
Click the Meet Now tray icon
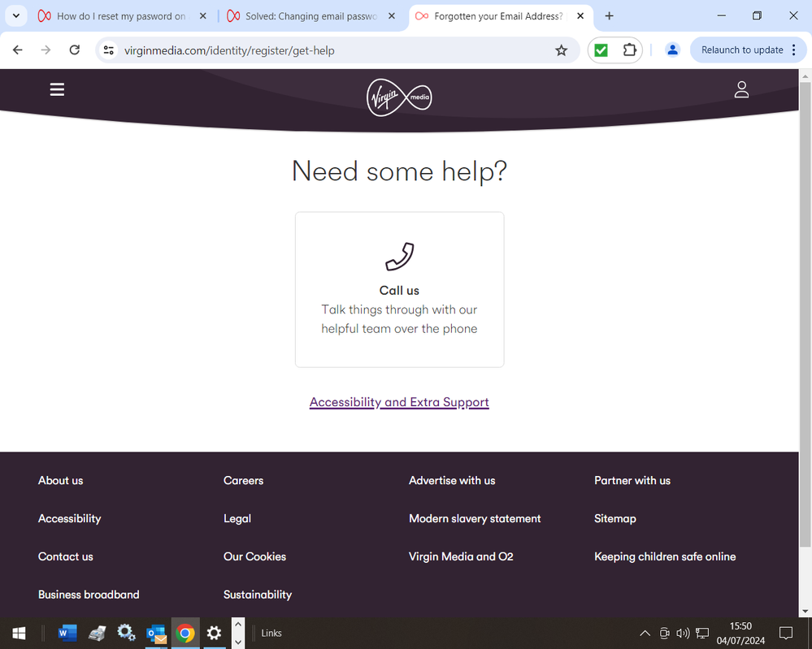(664, 633)
